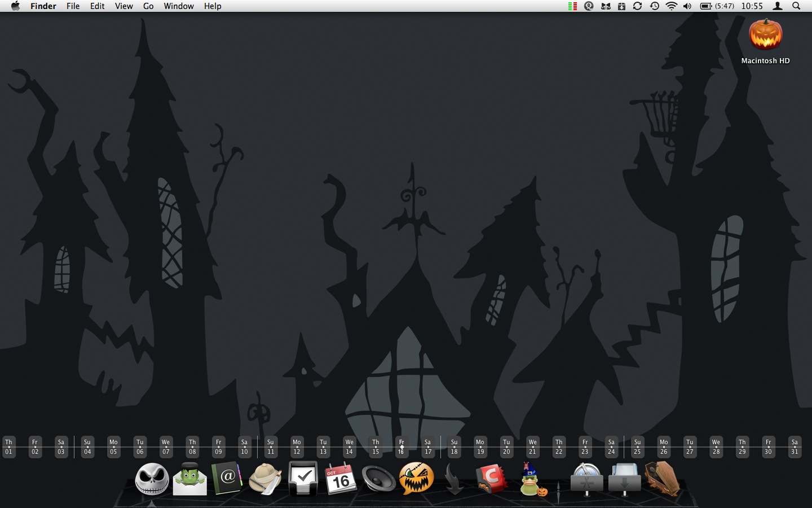This screenshot has width=812, height=508.
Task: Select Tu 13 on the calendar strip
Action: click(x=323, y=447)
